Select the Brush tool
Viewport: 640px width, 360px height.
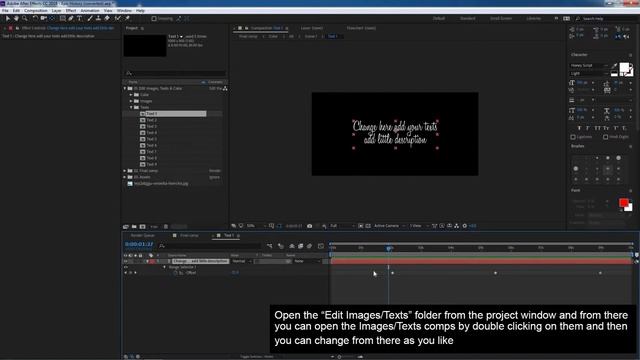[x=90, y=18]
